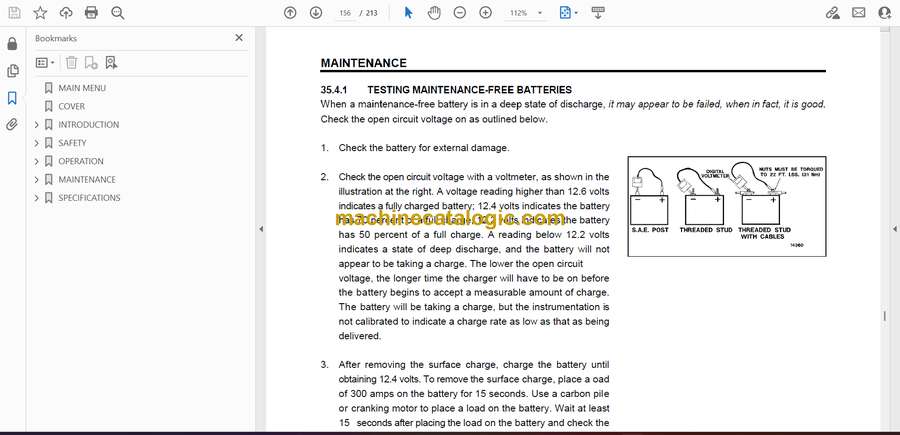Open the page thumbnails panel icon
The width and height of the screenshot is (900, 435).
12,71
